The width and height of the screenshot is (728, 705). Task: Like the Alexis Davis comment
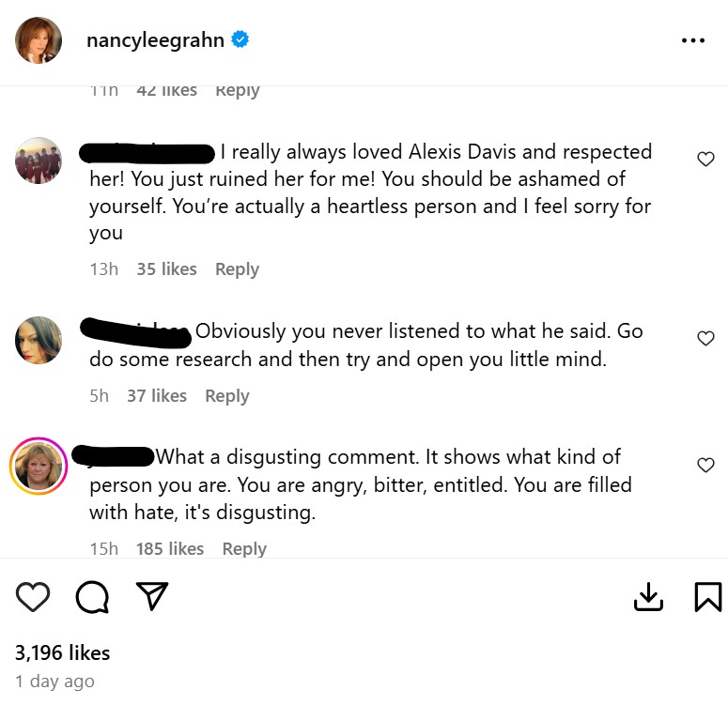coord(705,160)
